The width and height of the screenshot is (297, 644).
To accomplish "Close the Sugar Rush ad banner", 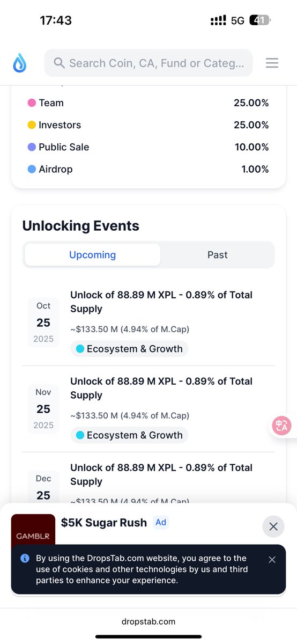I will click(273, 526).
